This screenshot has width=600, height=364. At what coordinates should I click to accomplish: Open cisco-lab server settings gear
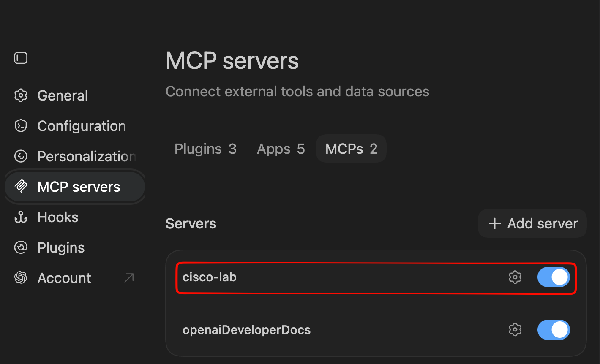point(515,277)
